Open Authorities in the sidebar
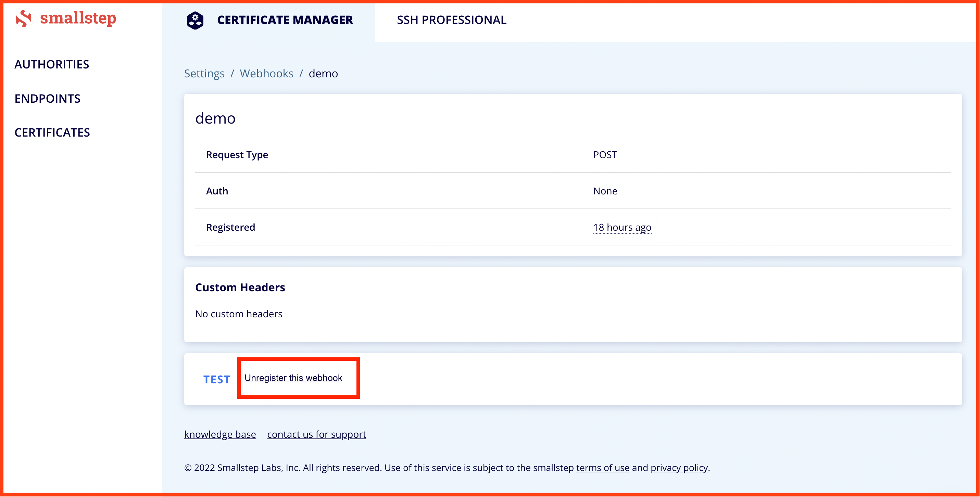The image size is (980, 497). 52,64
